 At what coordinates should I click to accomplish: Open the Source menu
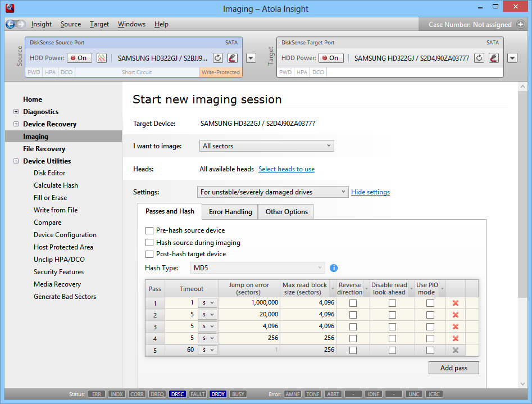[71, 24]
